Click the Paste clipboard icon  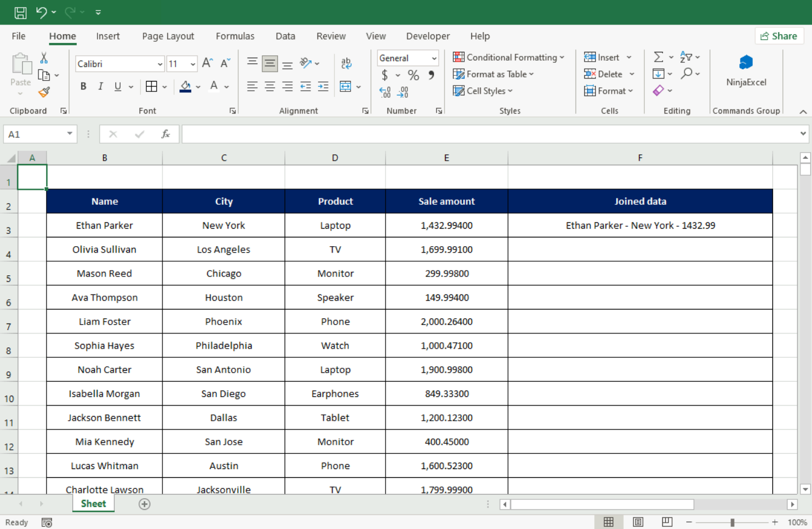click(x=21, y=65)
